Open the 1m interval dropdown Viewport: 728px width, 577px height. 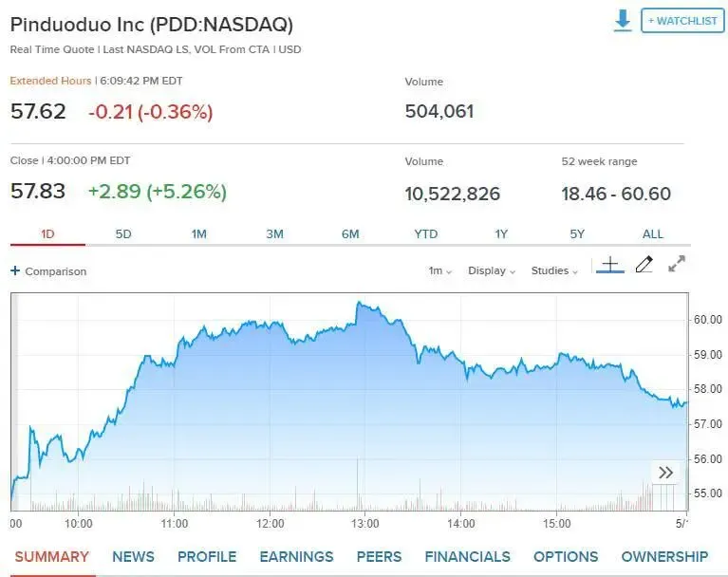click(439, 270)
